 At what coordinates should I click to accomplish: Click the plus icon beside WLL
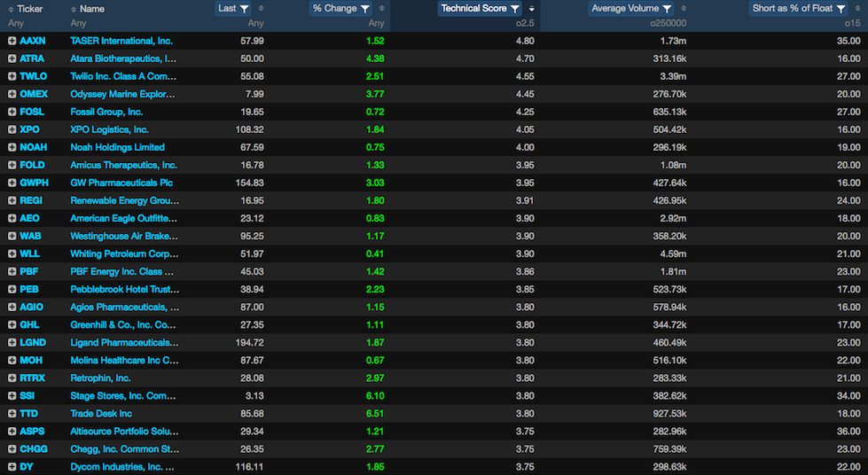tap(12, 253)
